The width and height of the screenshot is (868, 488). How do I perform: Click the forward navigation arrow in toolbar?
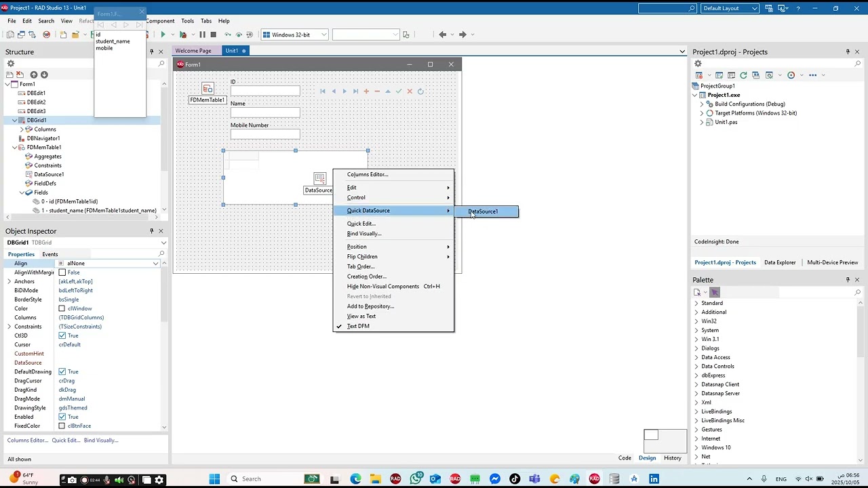pyautogui.click(x=462, y=35)
